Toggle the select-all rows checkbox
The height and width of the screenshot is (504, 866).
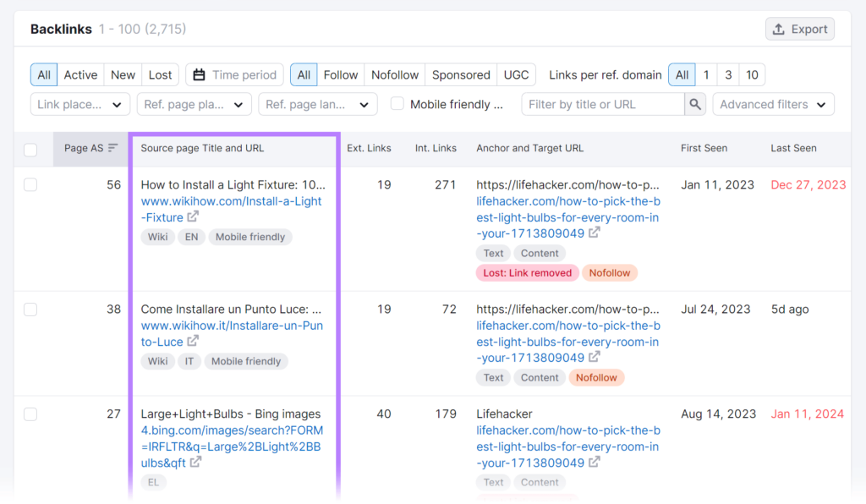point(30,150)
